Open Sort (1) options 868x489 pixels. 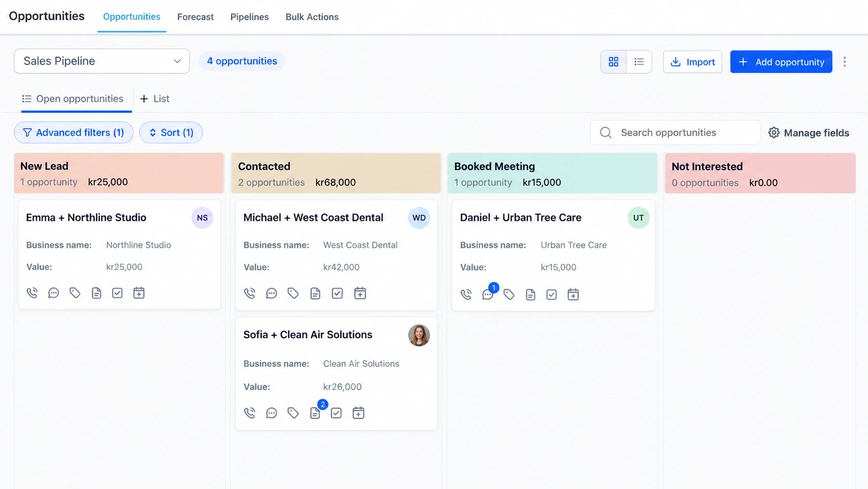click(171, 133)
